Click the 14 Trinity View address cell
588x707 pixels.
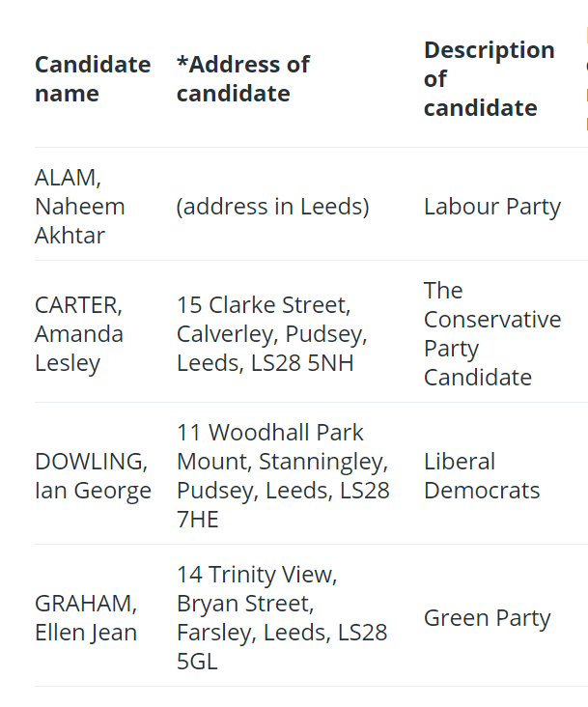(282, 618)
